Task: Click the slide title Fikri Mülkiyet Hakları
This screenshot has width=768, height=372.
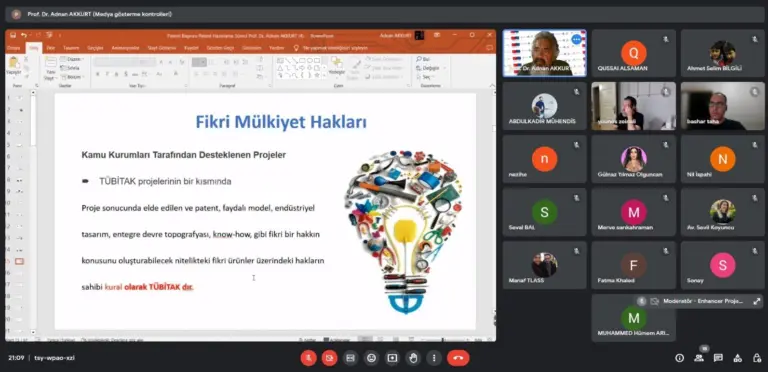Action: pos(281,122)
